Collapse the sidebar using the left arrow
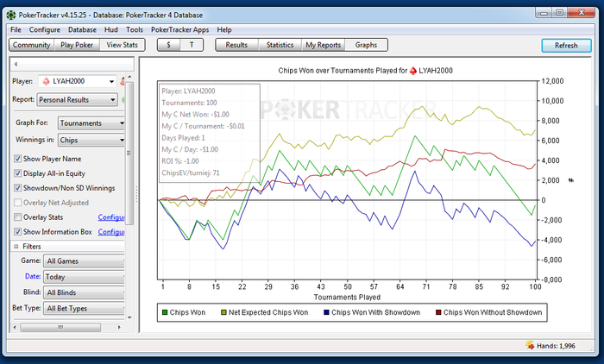 pos(16,64)
